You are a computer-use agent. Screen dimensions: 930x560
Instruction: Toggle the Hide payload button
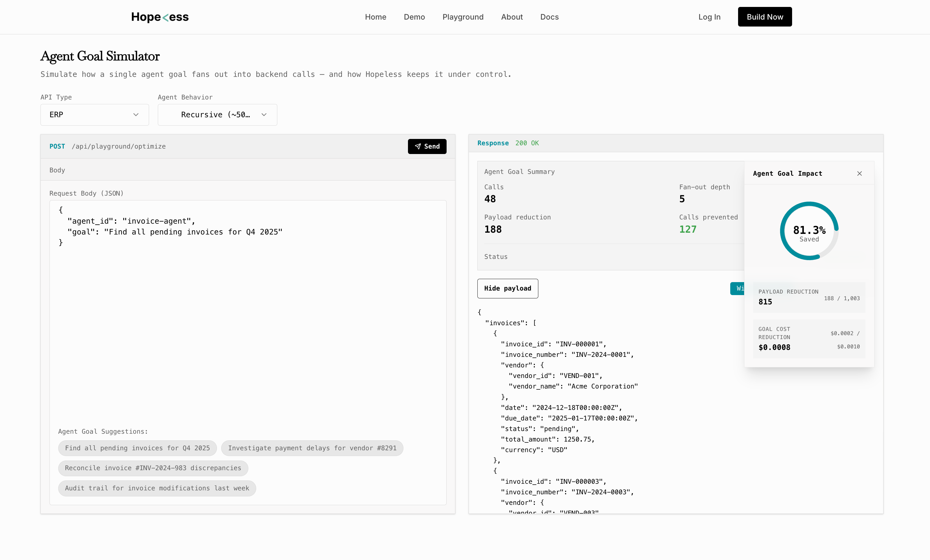pyautogui.click(x=507, y=288)
